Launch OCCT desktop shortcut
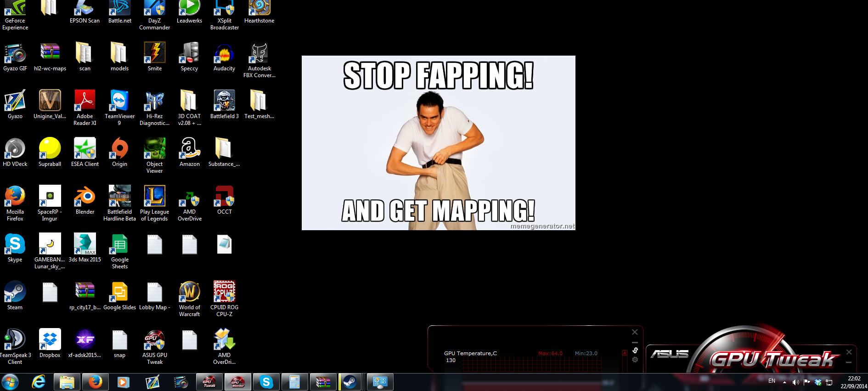The width and height of the screenshot is (868, 391). (225, 200)
